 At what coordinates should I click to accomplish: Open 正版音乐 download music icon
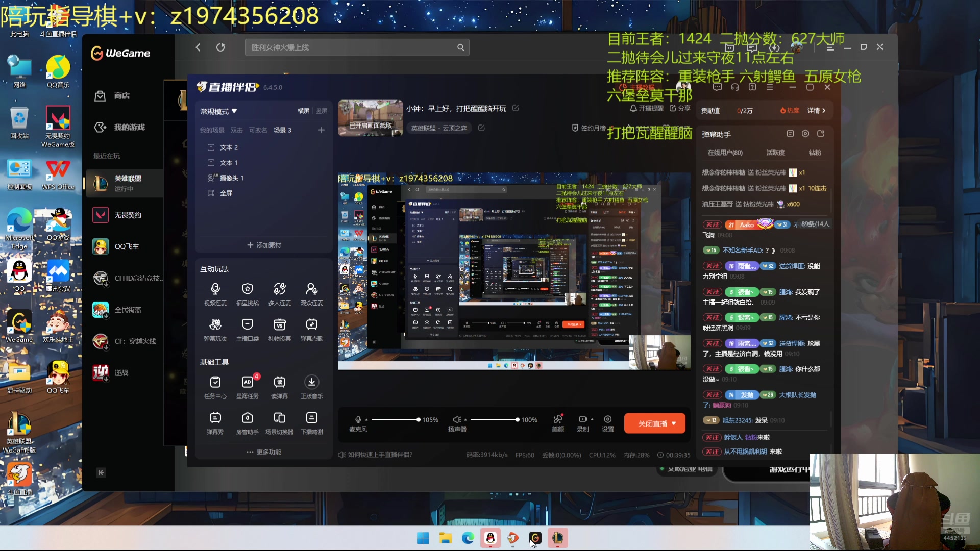(312, 387)
